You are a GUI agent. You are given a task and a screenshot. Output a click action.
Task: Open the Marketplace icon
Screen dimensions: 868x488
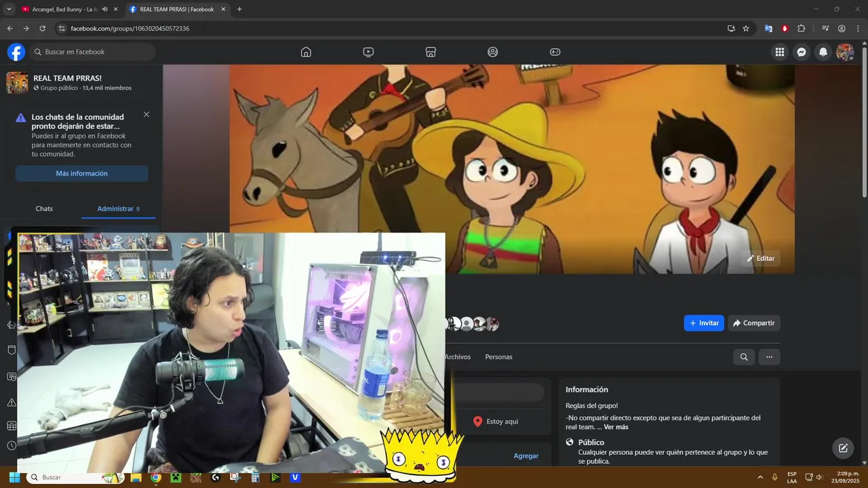pyautogui.click(x=430, y=52)
